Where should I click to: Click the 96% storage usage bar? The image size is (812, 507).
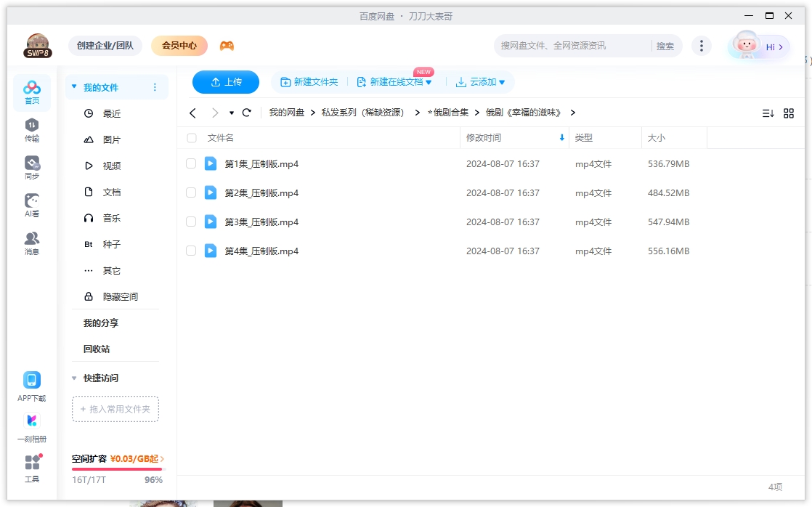[x=116, y=469]
